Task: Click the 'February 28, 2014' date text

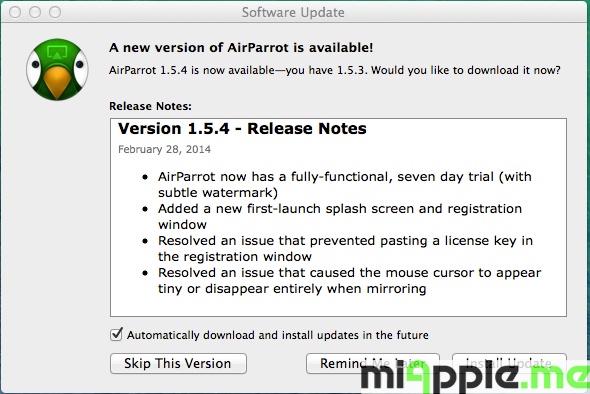Action: tap(164, 149)
